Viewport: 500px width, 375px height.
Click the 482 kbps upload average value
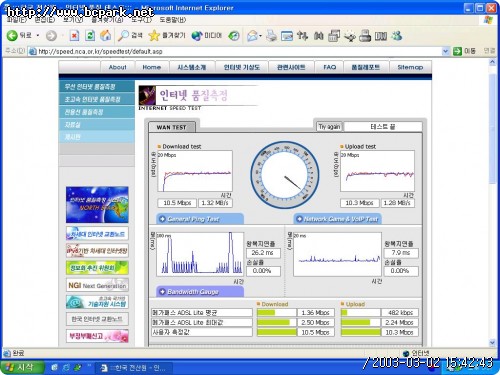400,313
